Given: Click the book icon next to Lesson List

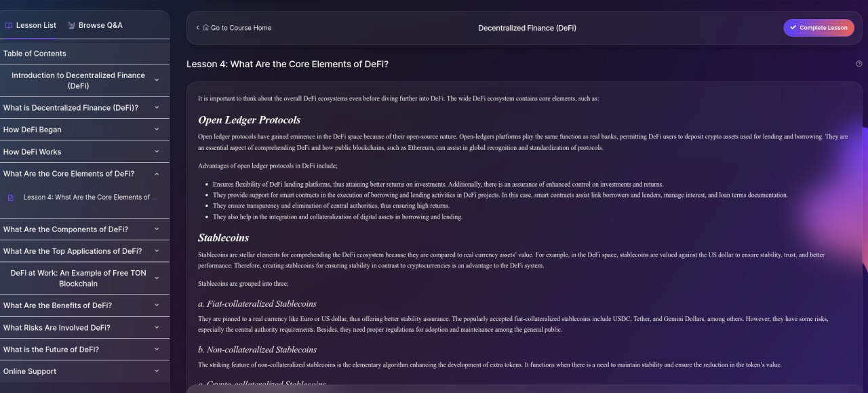Looking at the screenshot, I should [x=9, y=25].
